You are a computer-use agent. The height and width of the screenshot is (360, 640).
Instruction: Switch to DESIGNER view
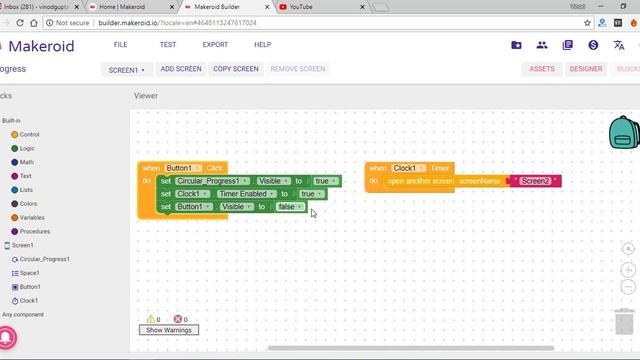586,69
